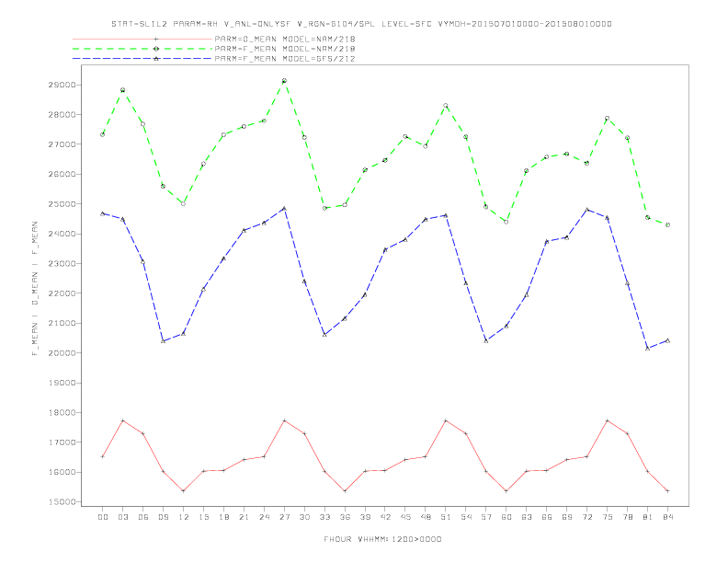
Task: Click the x-axis forecast hour label 18
Action: tap(223, 517)
